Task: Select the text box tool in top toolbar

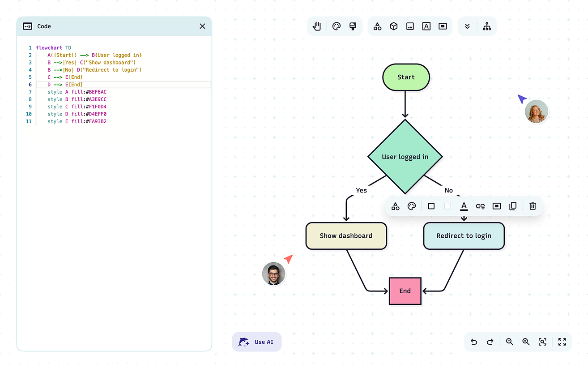Action: (426, 26)
